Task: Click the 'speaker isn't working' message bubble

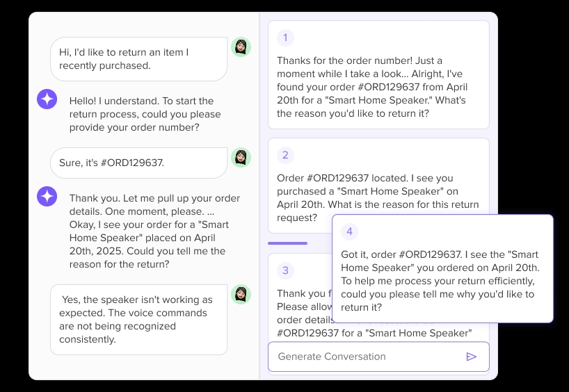Action: coord(139,320)
